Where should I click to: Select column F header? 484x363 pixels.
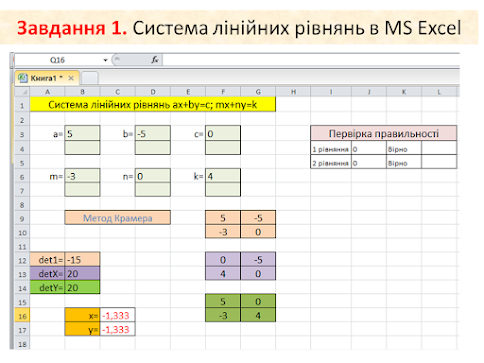click(x=223, y=92)
